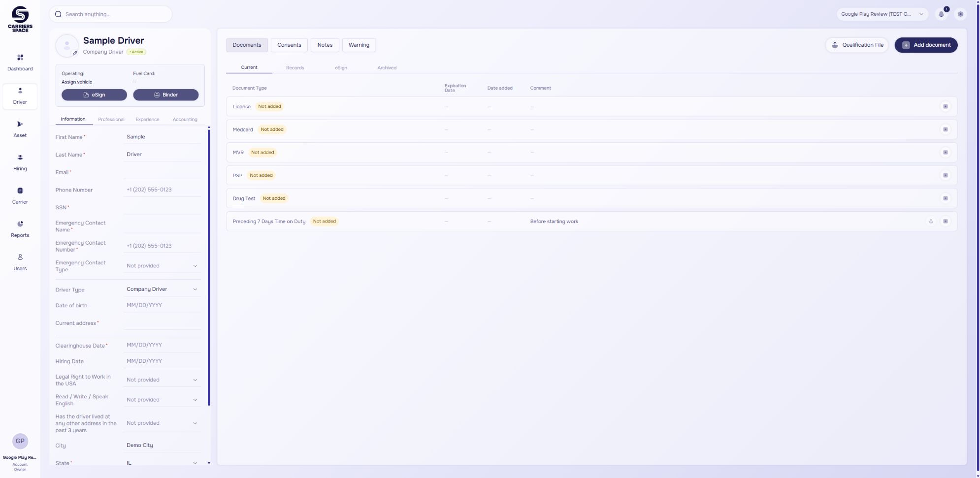980x478 pixels.
Task: Click the Expiration Date column header
Action: pos(455,88)
